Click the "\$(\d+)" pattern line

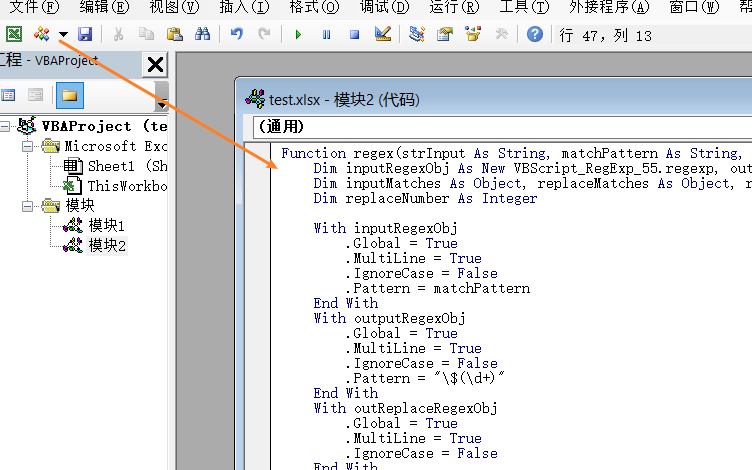(x=425, y=378)
